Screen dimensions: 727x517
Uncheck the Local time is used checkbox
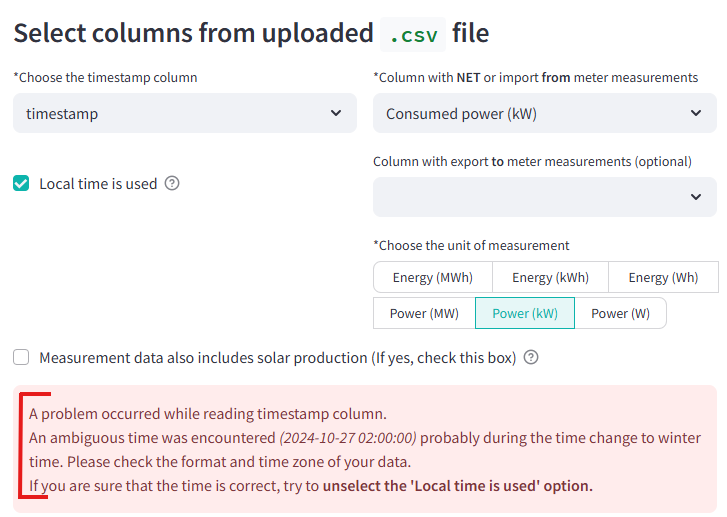pos(21,183)
